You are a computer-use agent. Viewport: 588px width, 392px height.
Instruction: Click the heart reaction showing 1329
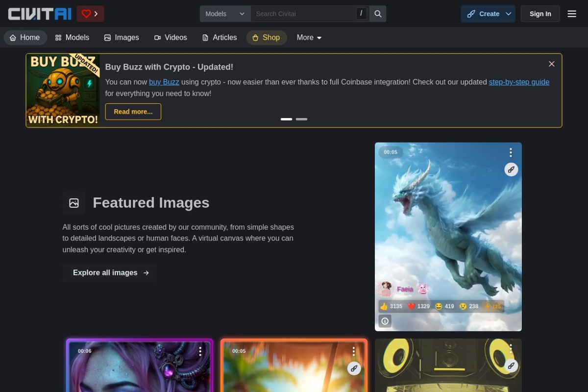click(418, 306)
